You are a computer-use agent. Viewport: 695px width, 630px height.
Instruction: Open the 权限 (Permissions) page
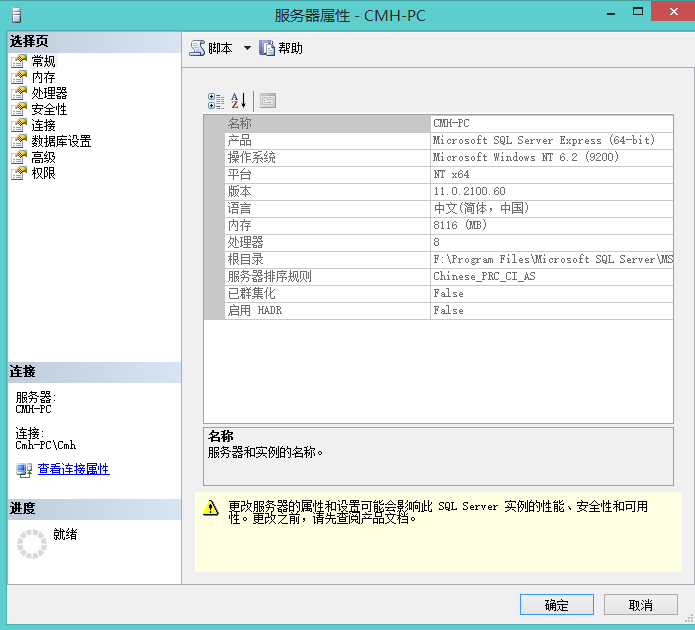coord(43,173)
